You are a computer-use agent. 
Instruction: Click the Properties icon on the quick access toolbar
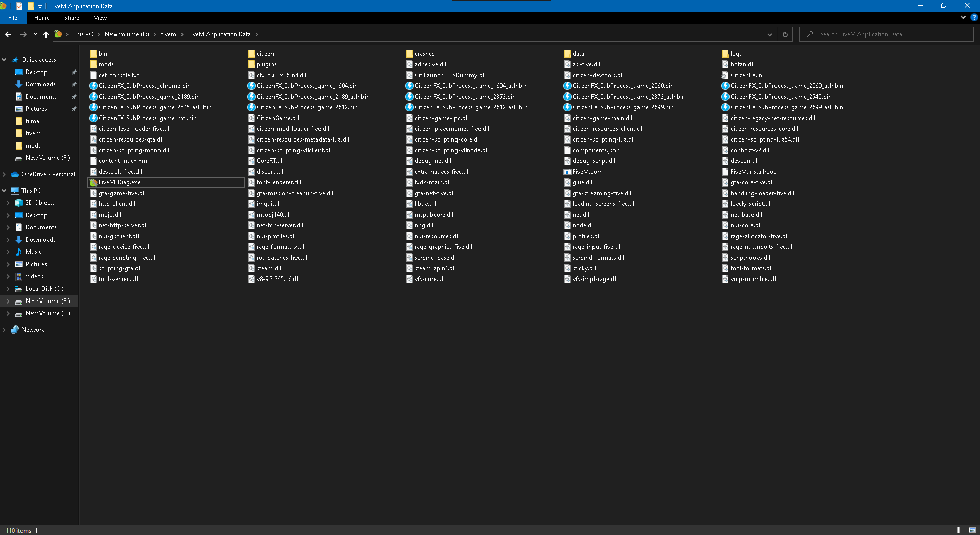tap(19, 6)
